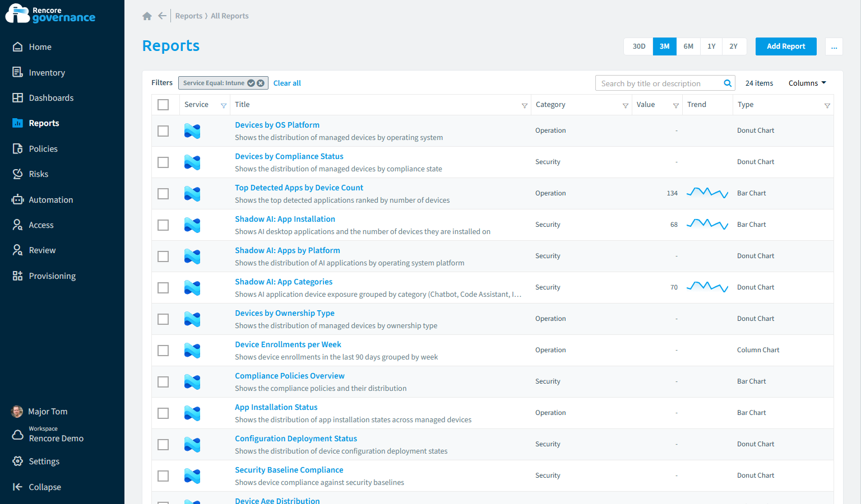This screenshot has width=861, height=504.
Task: Open the Reports breadcrumb link
Action: pyautogui.click(x=188, y=16)
